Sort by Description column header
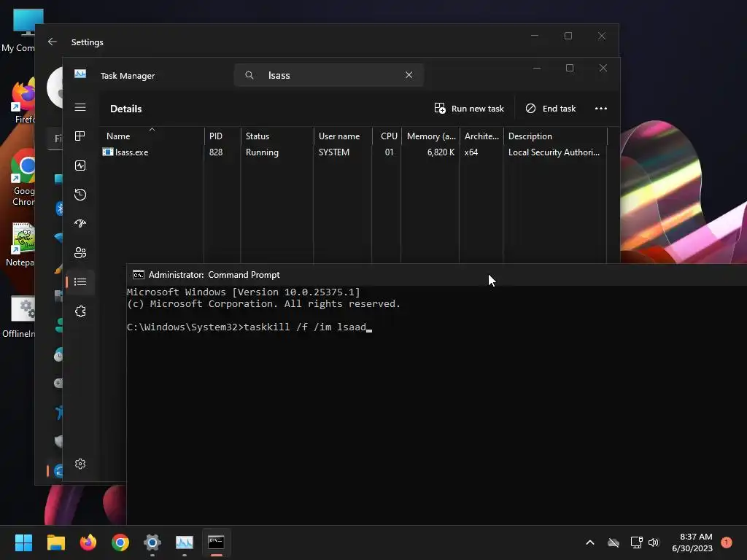The width and height of the screenshot is (747, 560). pos(555,136)
